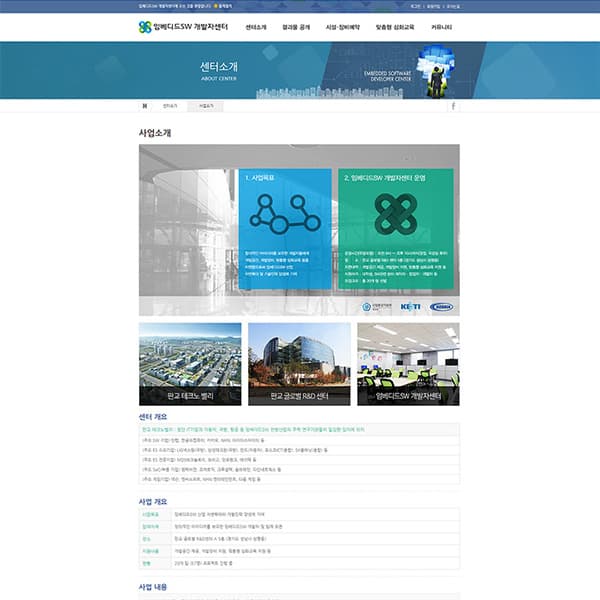Click the knot symbol icon in green card
The width and height of the screenshot is (600, 600).
(x=396, y=214)
